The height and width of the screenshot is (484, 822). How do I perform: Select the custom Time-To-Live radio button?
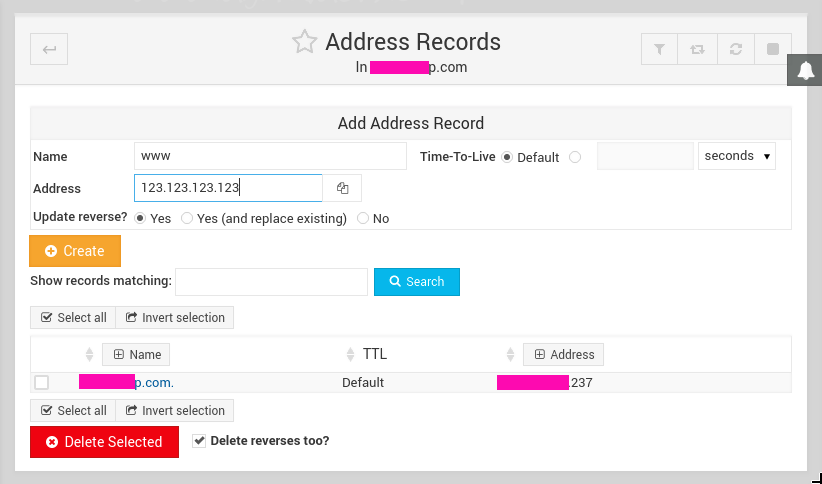575,157
